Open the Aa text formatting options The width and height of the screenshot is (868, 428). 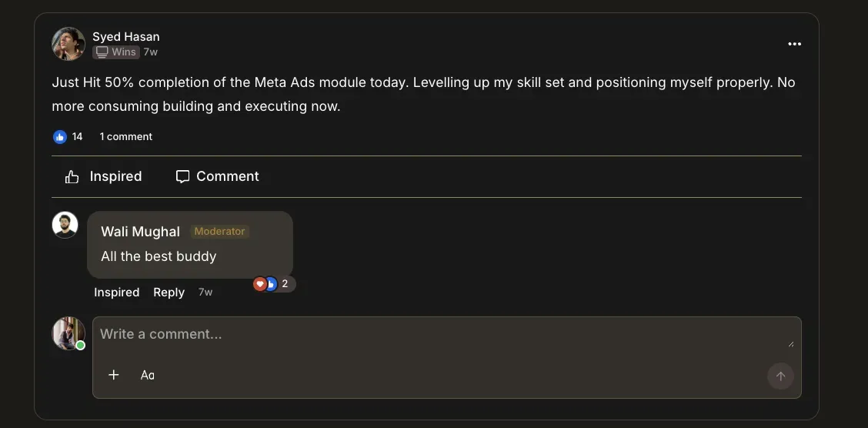click(x=147, y=375)
